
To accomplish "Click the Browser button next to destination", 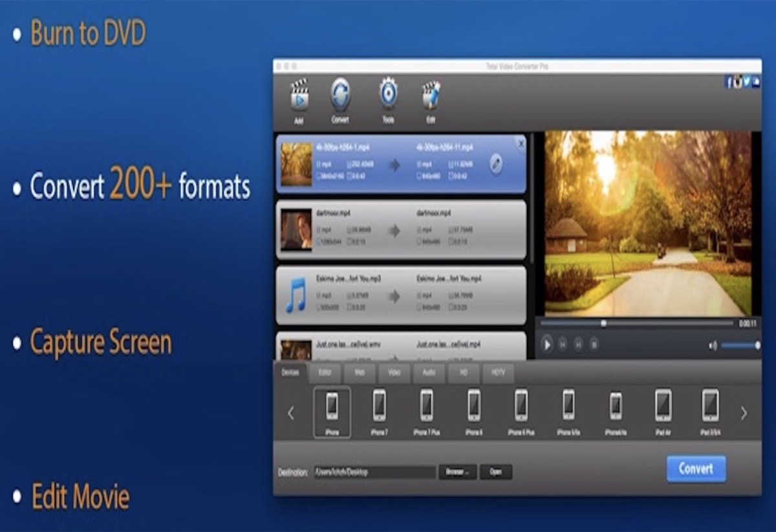I will pos(458,472).
